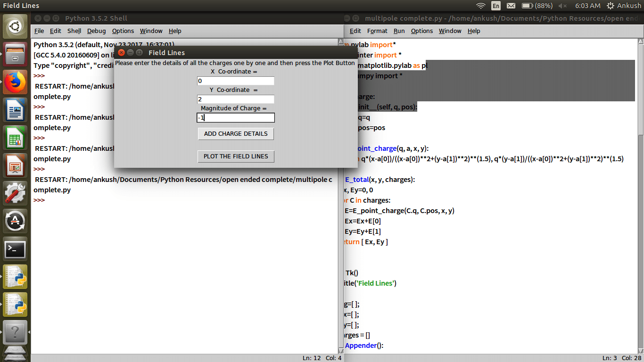
Task: Open Firefox from the launcher
Action: pyautogui.click(x=15, y=83)
